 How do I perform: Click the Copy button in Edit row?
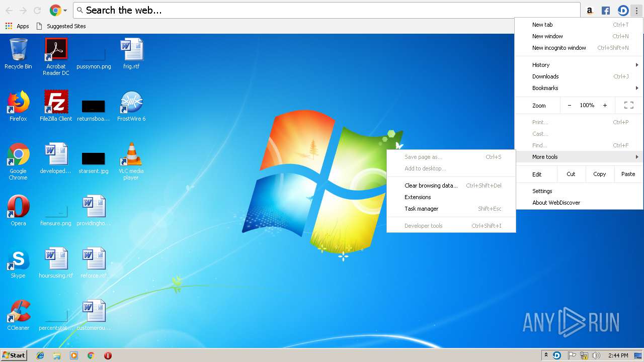(599, 174)
